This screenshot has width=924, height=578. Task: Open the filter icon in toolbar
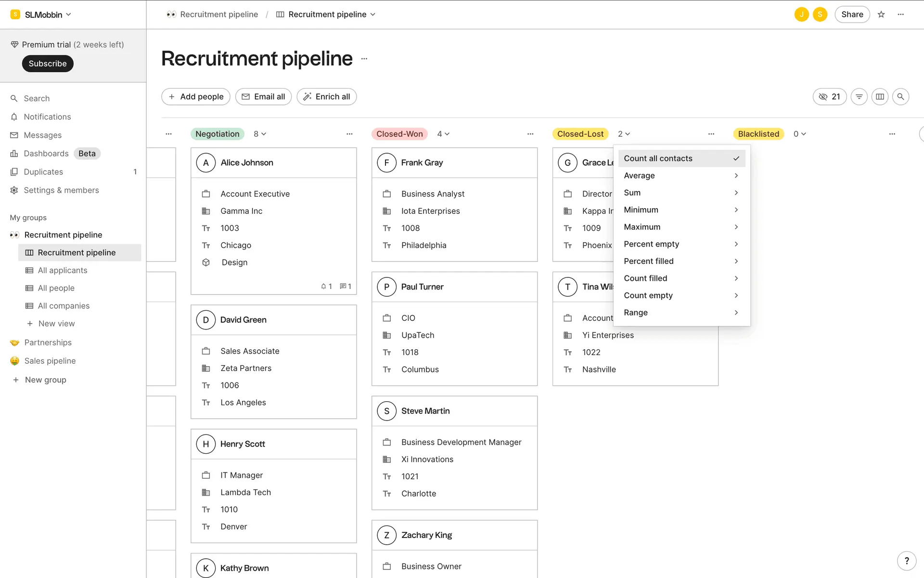[x=859, y=97]
